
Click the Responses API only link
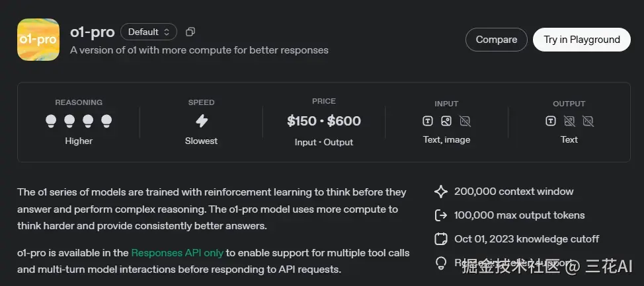pos(177,253)
